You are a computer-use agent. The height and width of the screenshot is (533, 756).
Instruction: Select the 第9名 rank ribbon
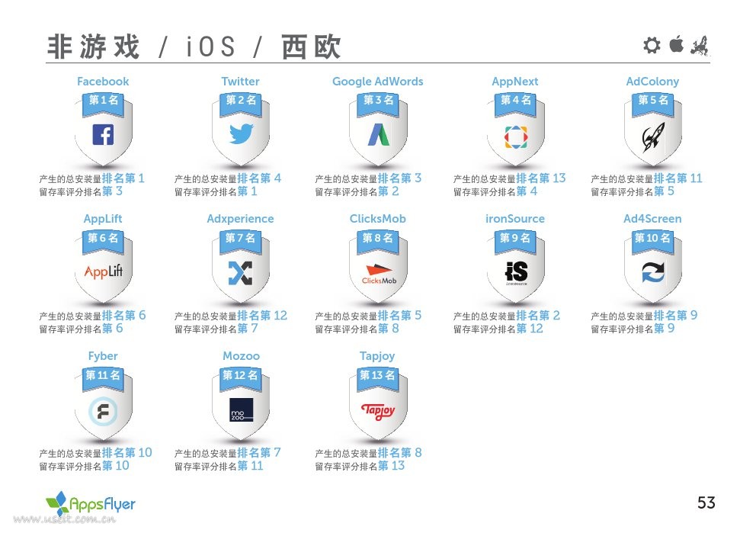pyautogui.click(x=515, y=242)
